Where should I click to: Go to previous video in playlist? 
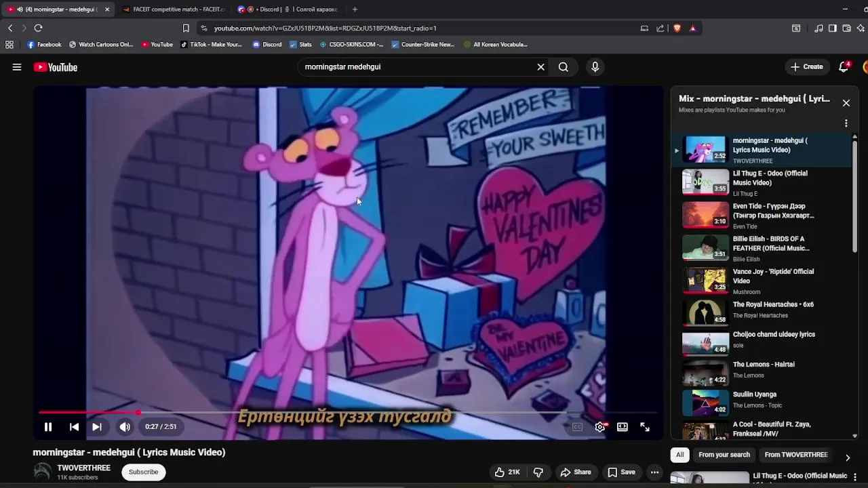coord(74,427)
